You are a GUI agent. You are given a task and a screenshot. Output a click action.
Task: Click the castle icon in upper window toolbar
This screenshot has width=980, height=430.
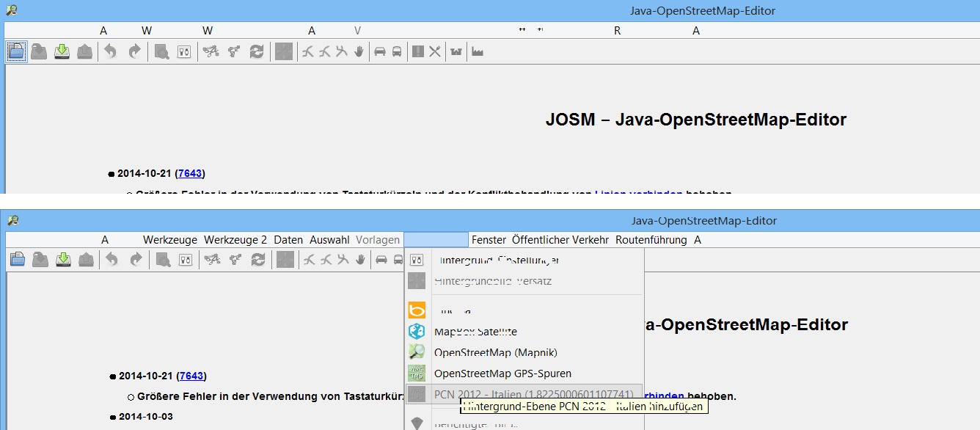click(x=456, y=51)
